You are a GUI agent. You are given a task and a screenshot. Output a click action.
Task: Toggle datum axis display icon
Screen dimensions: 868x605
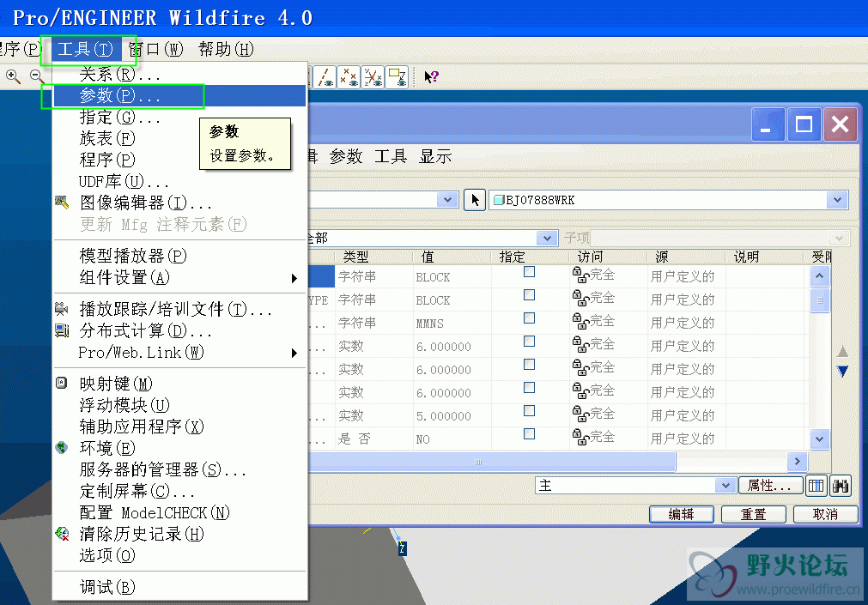pos(325,77)
